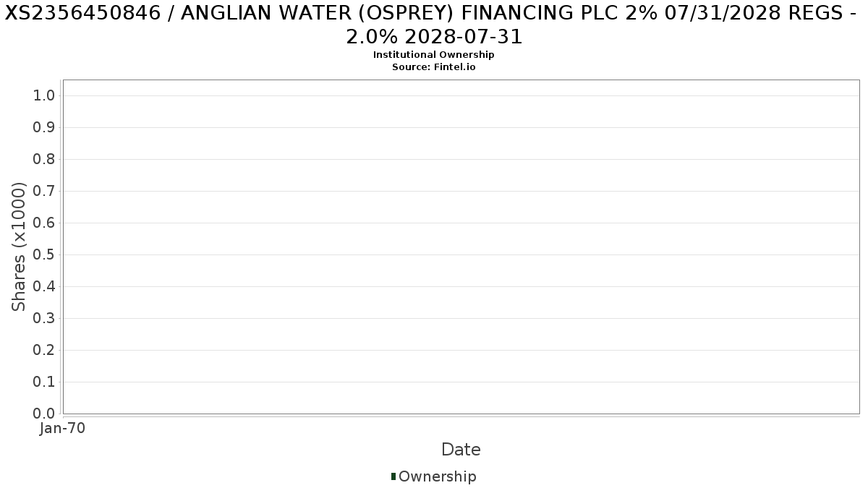Click the Jan-70 x-axis tick label
The image size is (868, 488).
tap(63, 428)
